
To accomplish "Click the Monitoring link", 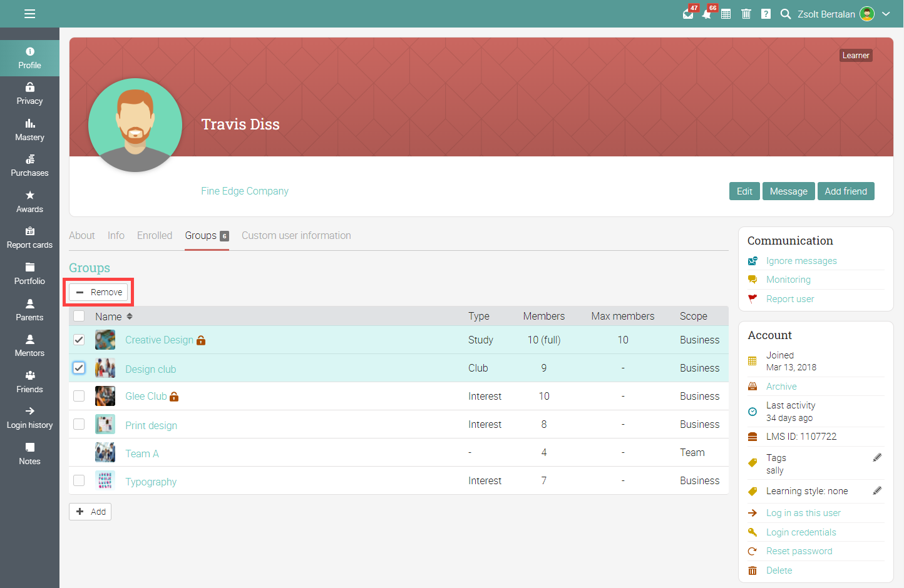I will [788, 280].
